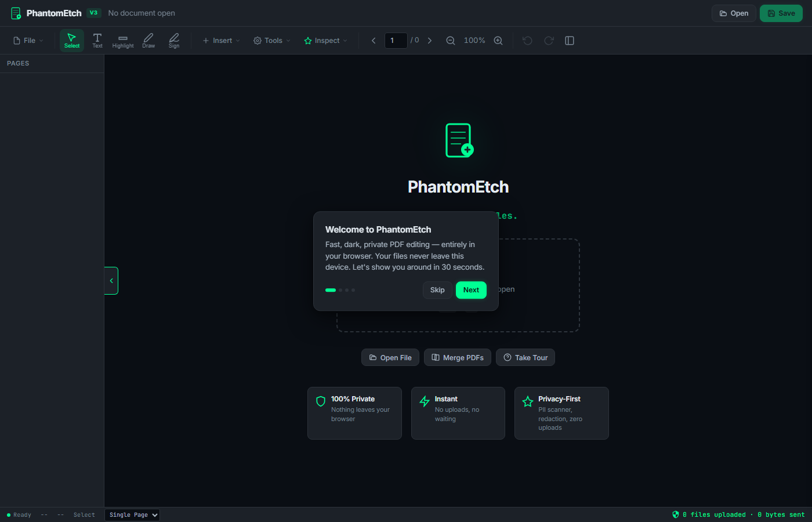812x522 pixels.
Task: Switch to the Pages panel
Action: 18,63
